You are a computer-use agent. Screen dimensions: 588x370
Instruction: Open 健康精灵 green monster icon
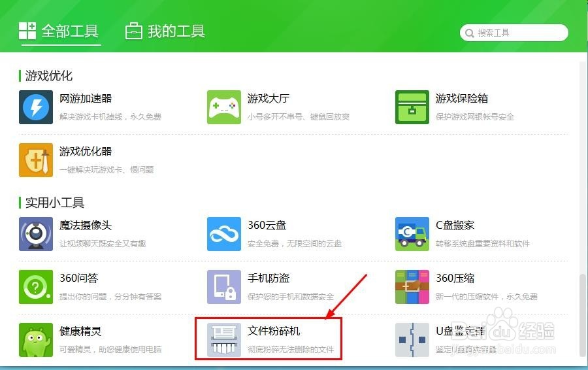point(36,340)
